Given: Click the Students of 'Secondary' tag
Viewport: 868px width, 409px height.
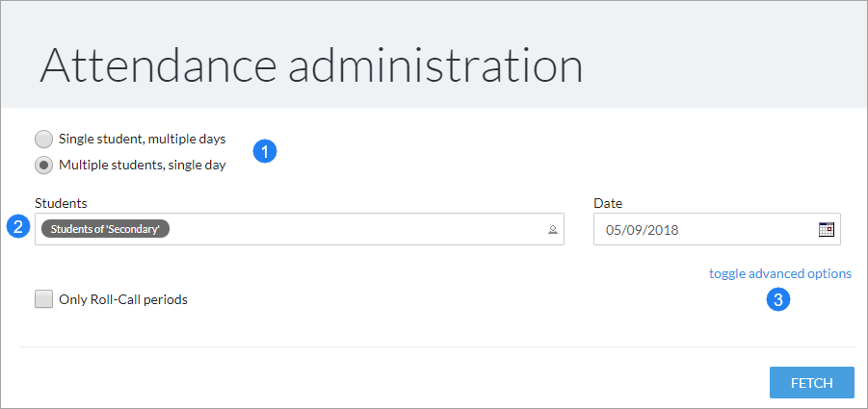Looking at the screenshot, I should (x=105, y=229).
